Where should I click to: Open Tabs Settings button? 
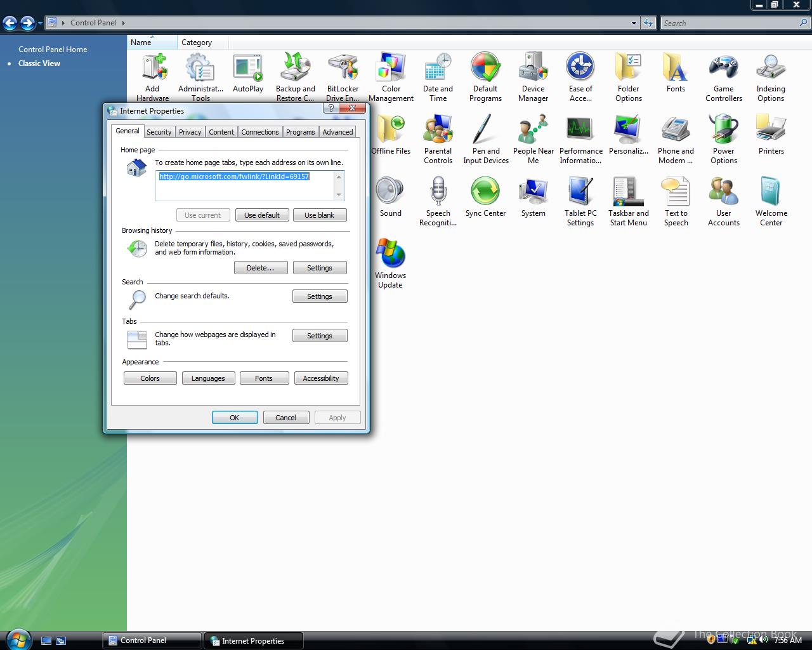(x=320, y=336)
